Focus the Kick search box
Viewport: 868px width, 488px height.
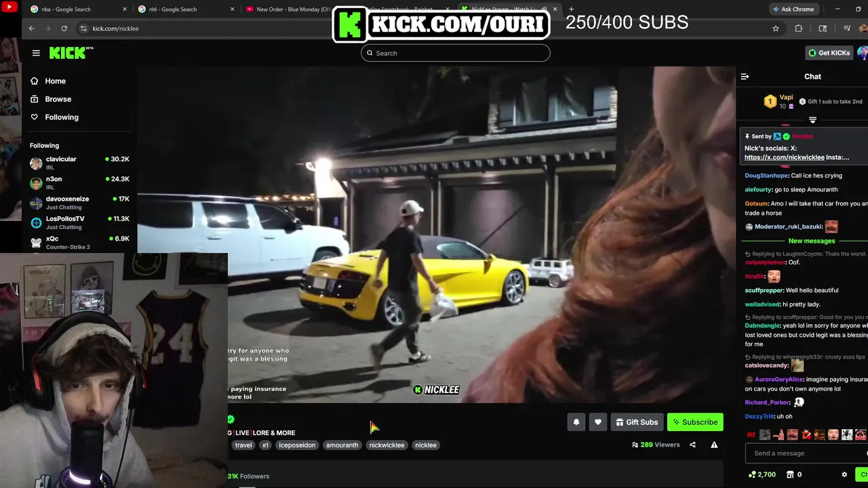[455, 53]
